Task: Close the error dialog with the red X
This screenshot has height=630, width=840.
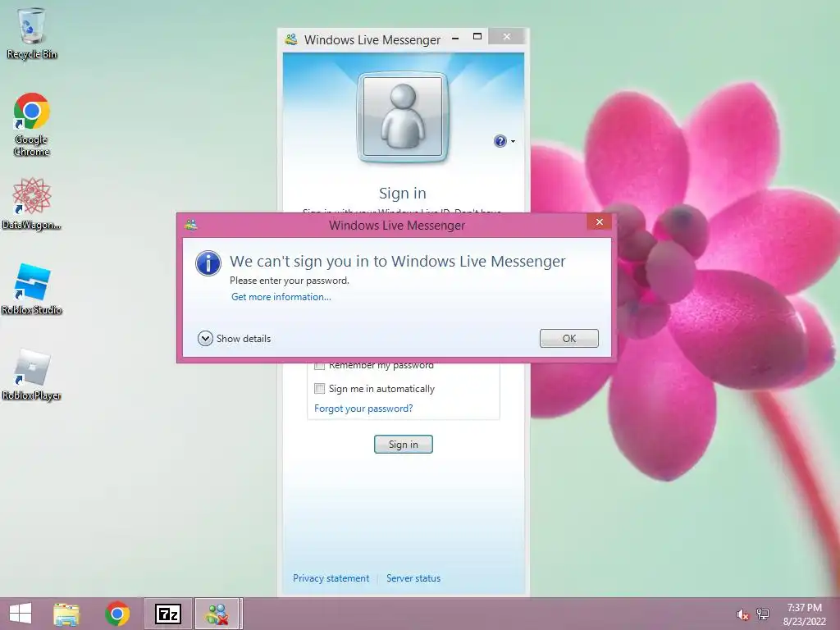Action: [599, 221]
